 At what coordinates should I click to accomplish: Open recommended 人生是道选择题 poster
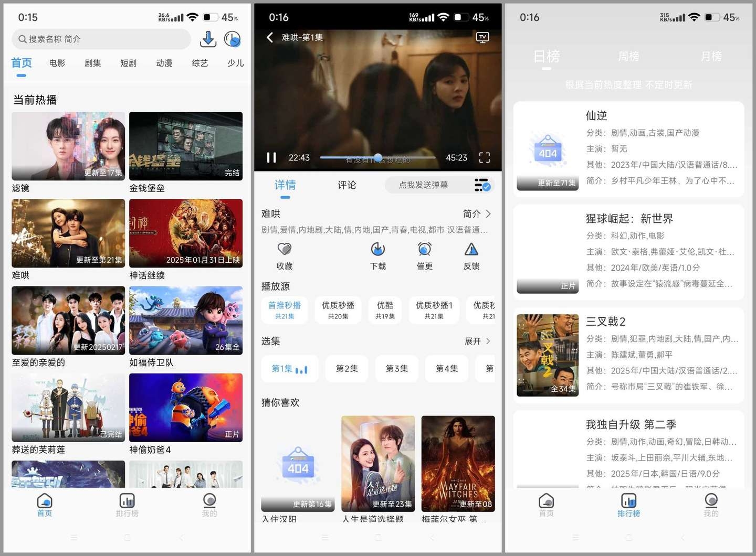click(x=378, y=464)
